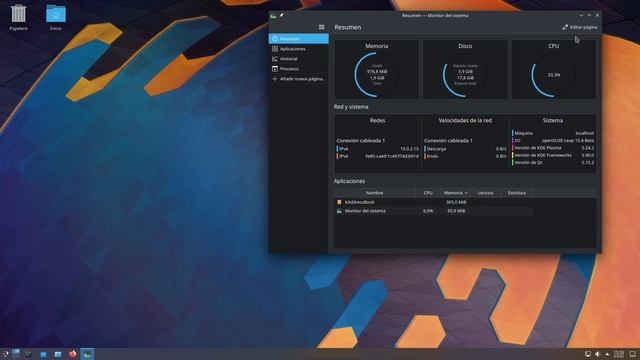Click the window app icon in title bar
The height and width of the screenshot is (360, 640).
(x=273, y=16)
